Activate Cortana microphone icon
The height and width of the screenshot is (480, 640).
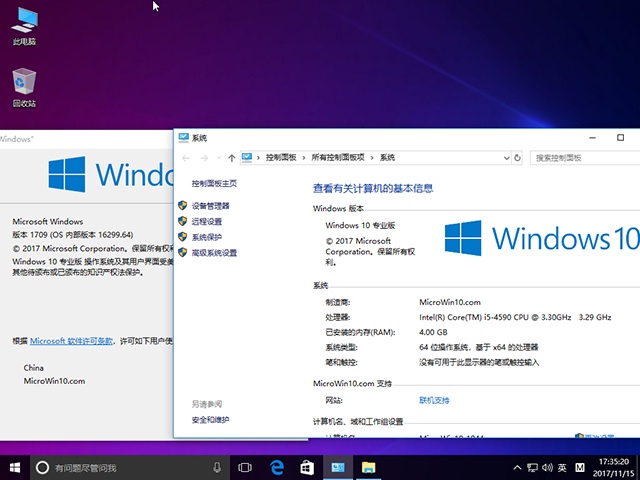pyautogui.click(x=217, y=467)
